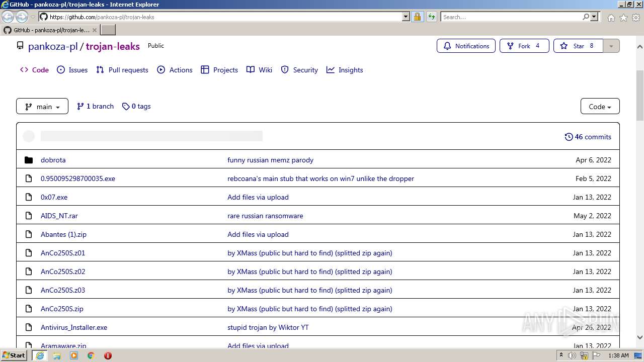
Task: Click the browser address bar field
Action: [x=225, y=17]
